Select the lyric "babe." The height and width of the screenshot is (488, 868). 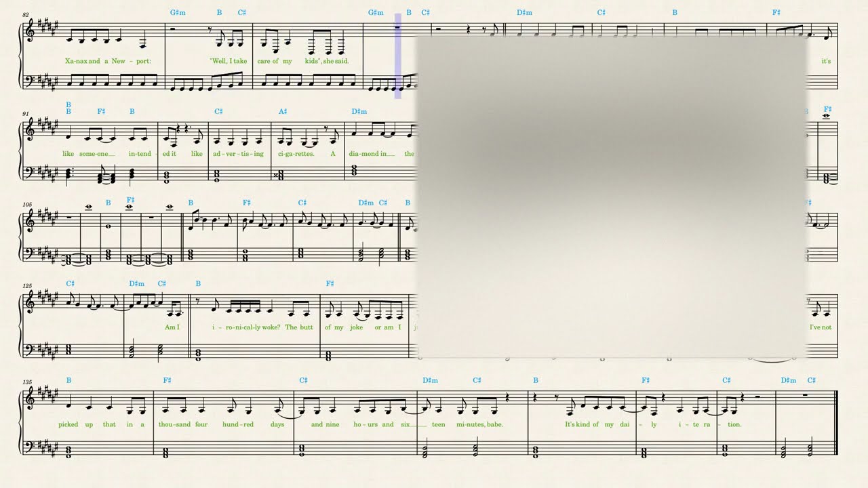coord(495,424)
